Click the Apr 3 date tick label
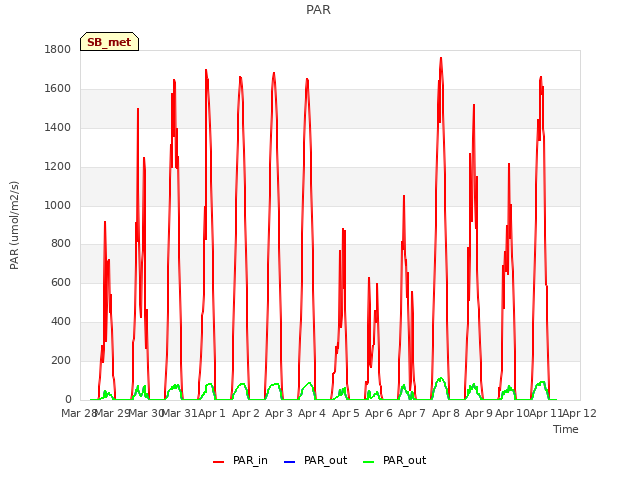The height and width of the screenshot is (480, 640). coord(279,413)
